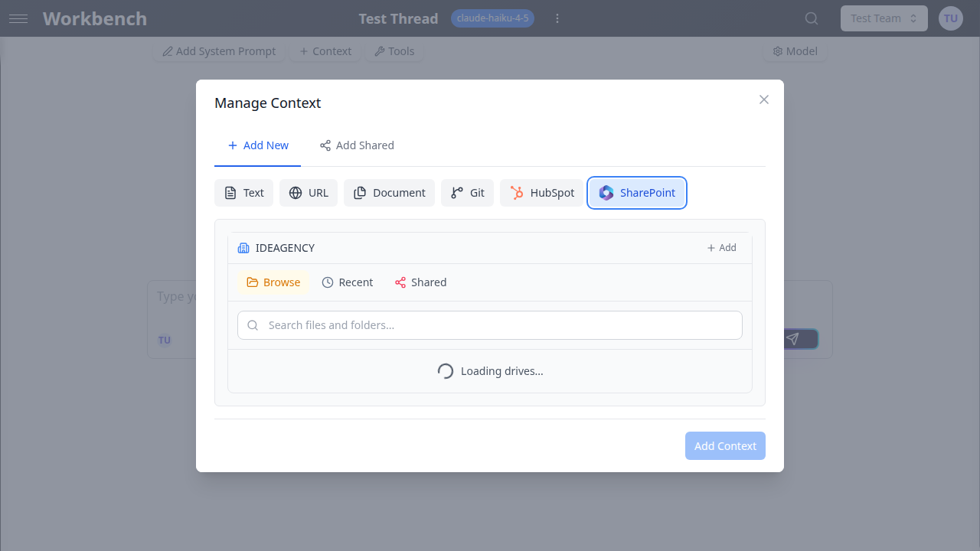Open the TU user avatar menu
980x551 pixels.
(x=950, y=18)
